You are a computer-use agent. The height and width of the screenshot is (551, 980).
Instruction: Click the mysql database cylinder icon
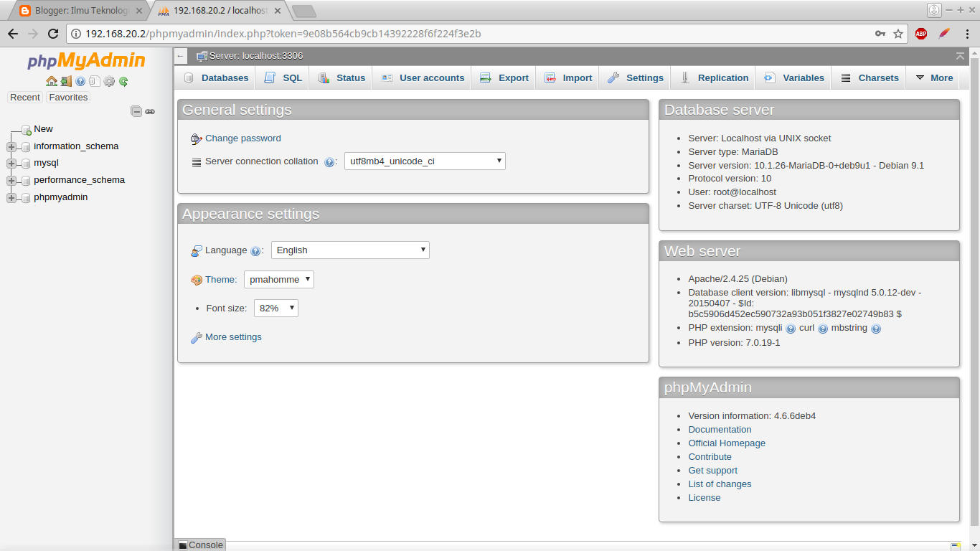tap(26, 164)
